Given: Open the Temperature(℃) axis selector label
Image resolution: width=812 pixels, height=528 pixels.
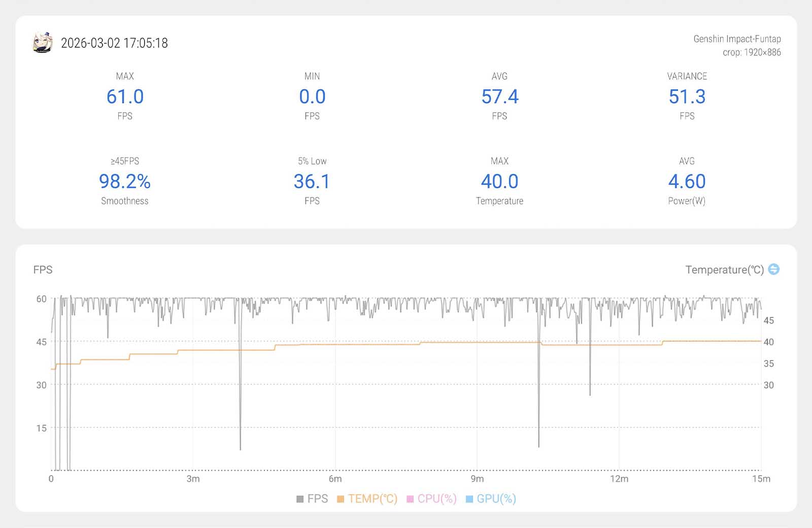Looking at the screenshot, I should [x=724, y=270].
